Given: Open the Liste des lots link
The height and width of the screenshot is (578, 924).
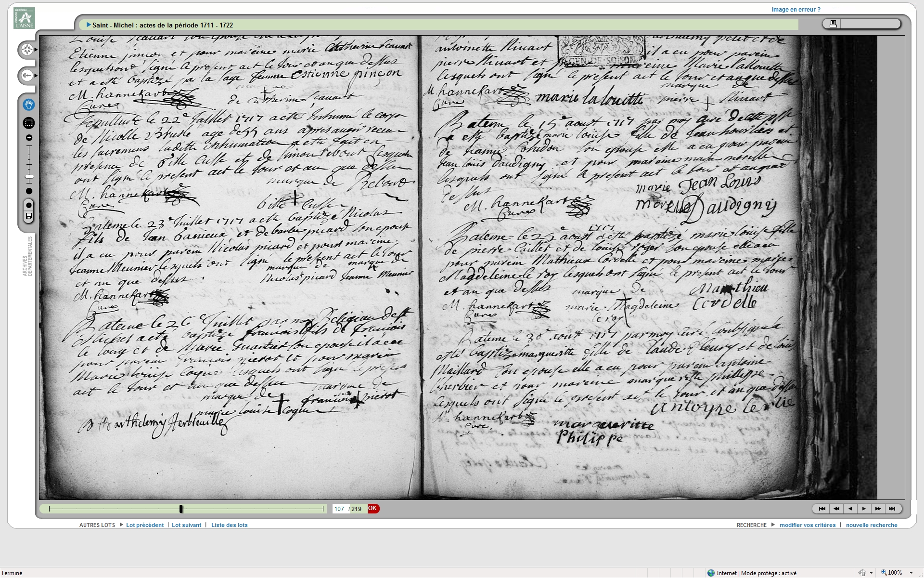Looking at the screenshot, I should (229, 525).
